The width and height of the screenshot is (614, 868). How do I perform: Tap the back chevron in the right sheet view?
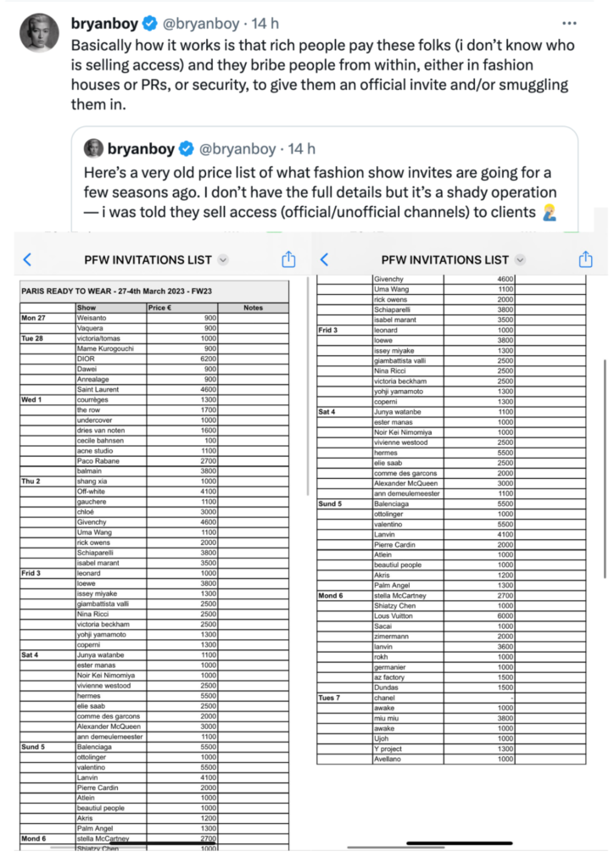pyautogui.click(x=323, y=260)
